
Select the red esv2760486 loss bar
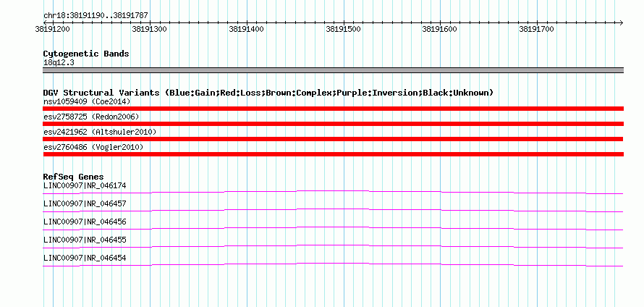[333, 154]
